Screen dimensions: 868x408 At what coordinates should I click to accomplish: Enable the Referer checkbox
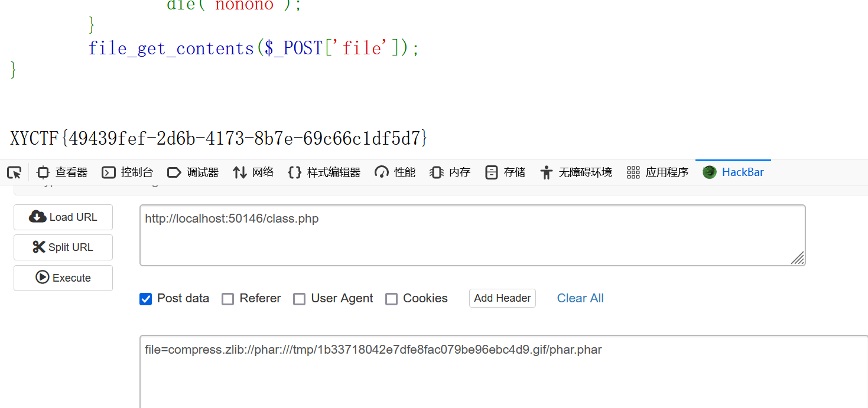[228, 299]
